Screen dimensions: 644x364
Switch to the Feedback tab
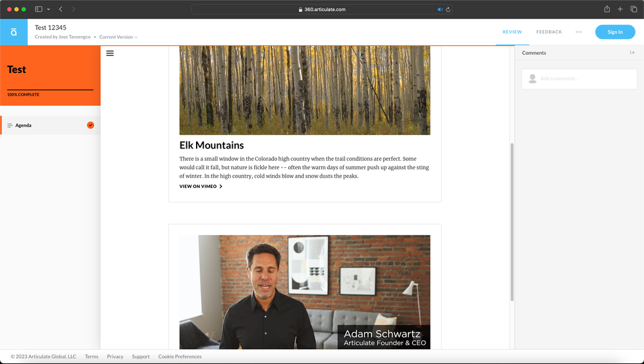549,32
